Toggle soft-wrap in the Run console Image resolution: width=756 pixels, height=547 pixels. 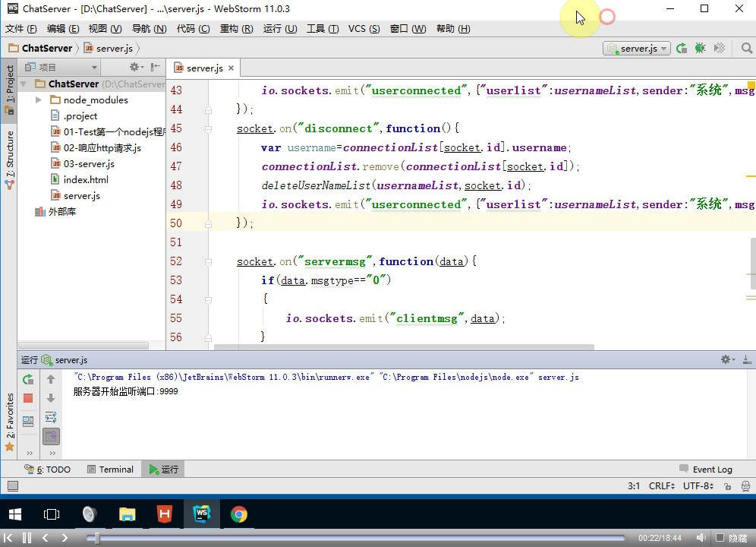(x=51, y=417)
